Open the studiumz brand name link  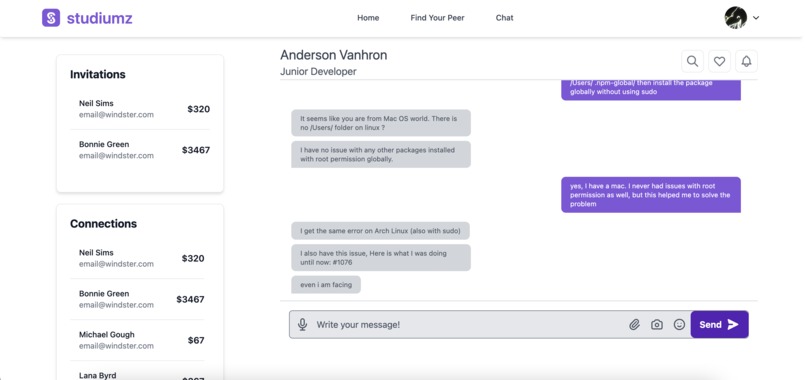[x=99, y=18]
